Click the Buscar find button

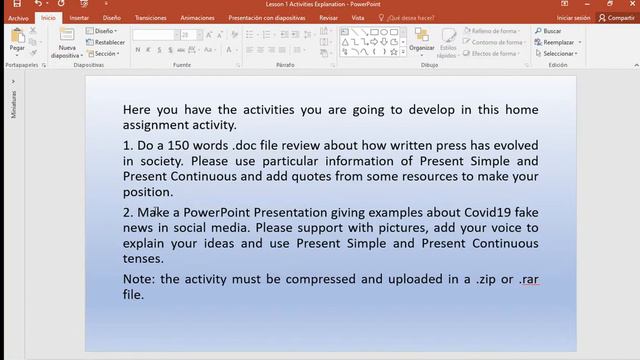(x=548, y=31)
